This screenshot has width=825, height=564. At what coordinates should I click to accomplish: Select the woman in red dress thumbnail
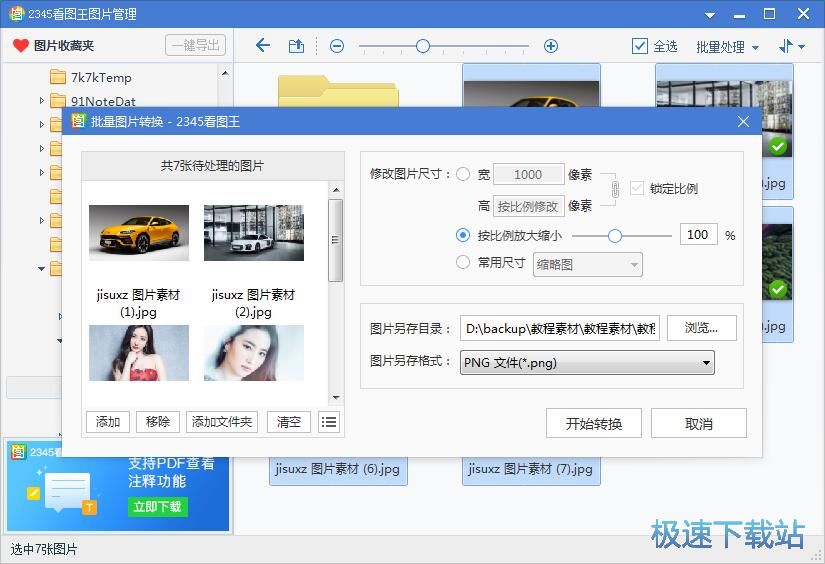coord(139,352)
